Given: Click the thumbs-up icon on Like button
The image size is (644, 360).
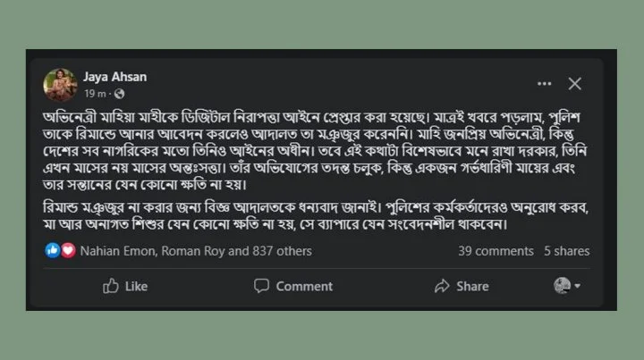Looking at the screenshot, I should pyautogui.click(x=111, y=286).
